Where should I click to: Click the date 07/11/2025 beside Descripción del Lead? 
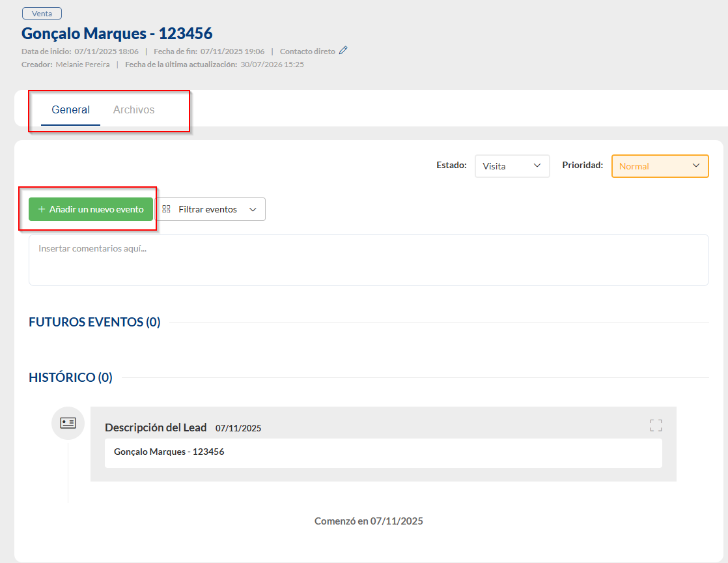(x=238, y=428)
